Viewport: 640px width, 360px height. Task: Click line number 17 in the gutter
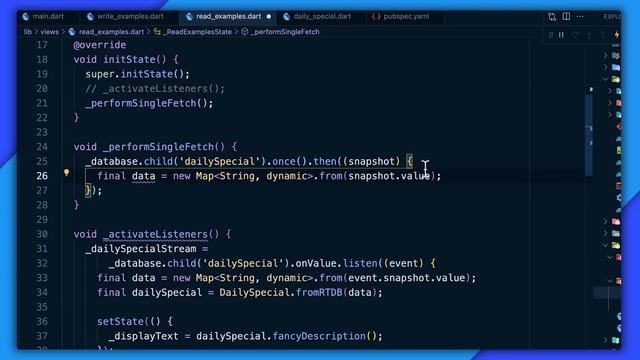click(x=42, y=45)
